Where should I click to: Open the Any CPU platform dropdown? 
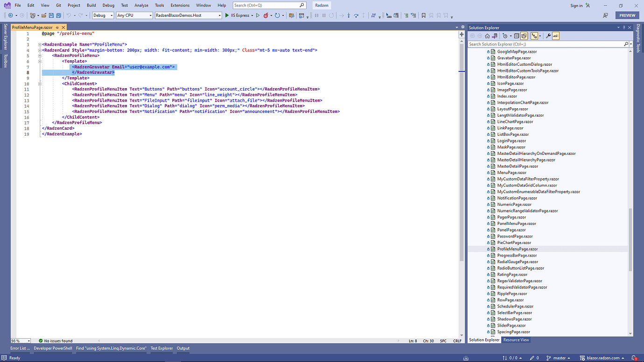(x=150, y=15)
